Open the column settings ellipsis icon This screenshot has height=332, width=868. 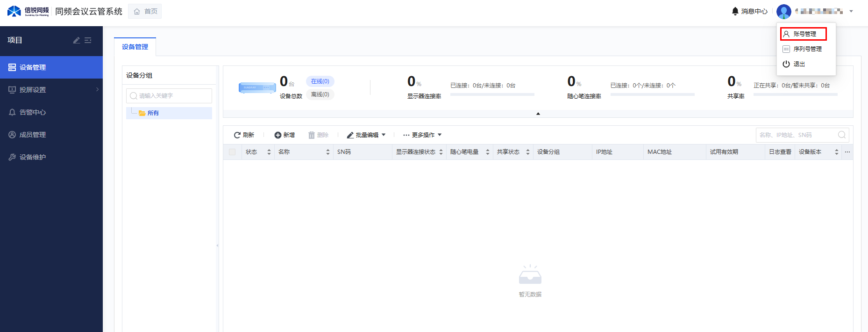pyautogui.click(x=847, y=152)
